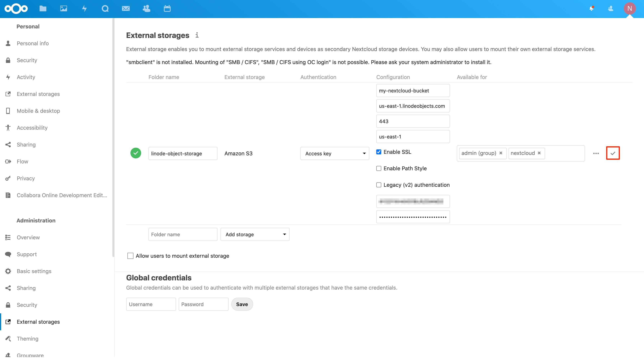This screenshot has width=644, height=359.
Task: Enable Legacy (v2) authentication
Action: (x=379, y=185)
